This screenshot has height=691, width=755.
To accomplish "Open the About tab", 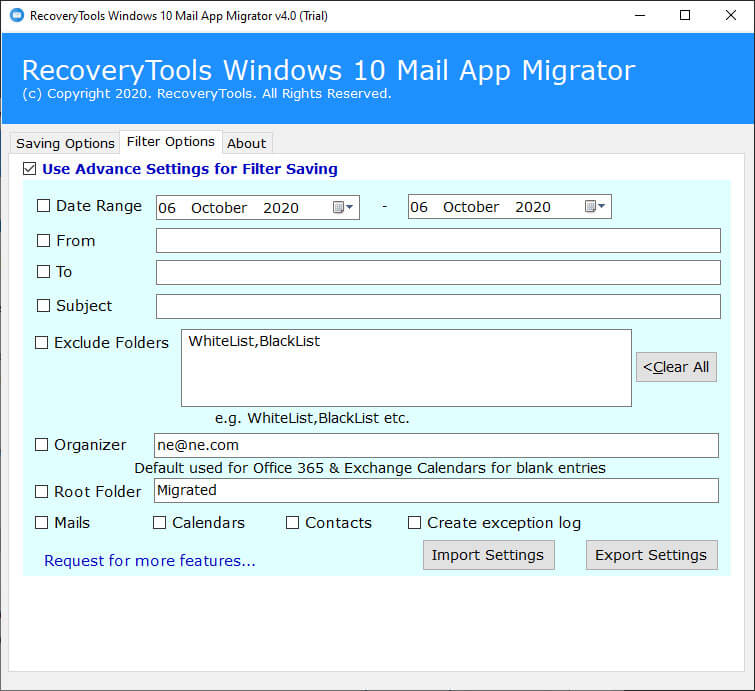I will [247, 143].
